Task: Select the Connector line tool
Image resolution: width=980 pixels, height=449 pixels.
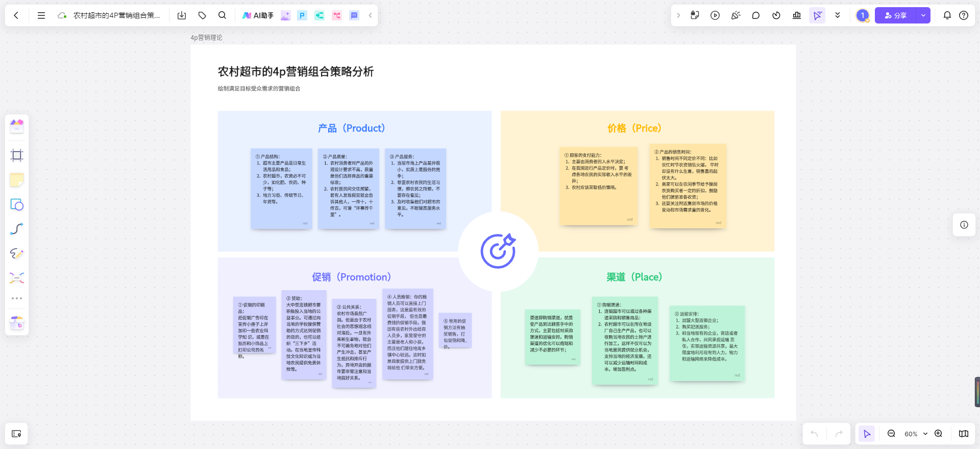Action: click(17, 229)
